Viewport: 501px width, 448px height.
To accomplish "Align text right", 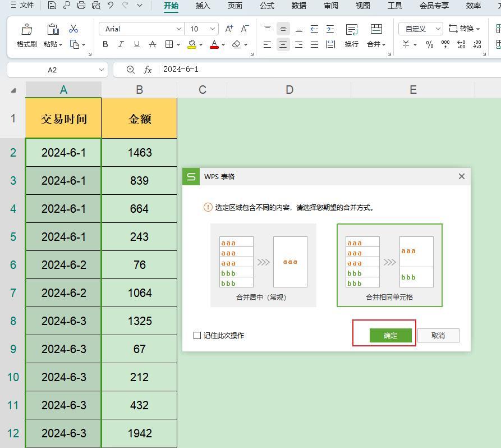I will [x=298, y=44].
